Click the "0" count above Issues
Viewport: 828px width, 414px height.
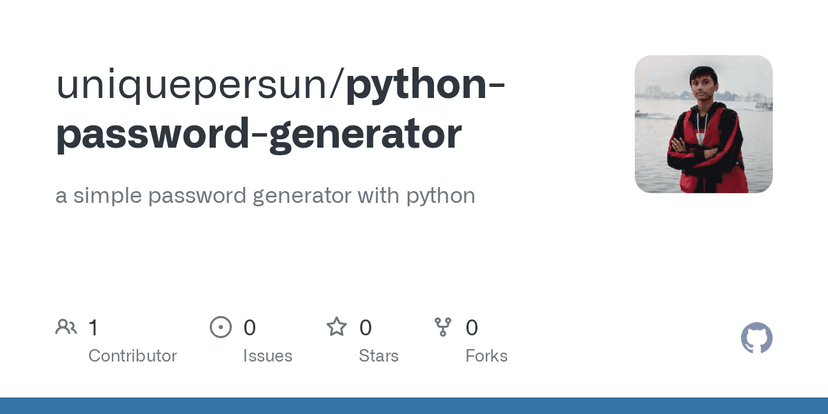pyautogui.click(x=250, y=327)
